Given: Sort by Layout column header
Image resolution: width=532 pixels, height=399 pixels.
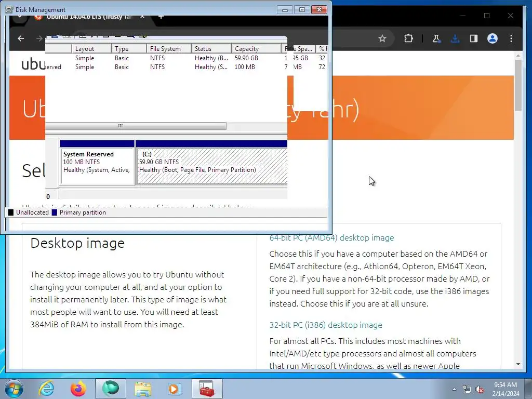Looking at the screenshot, I should tap(91, 48).
